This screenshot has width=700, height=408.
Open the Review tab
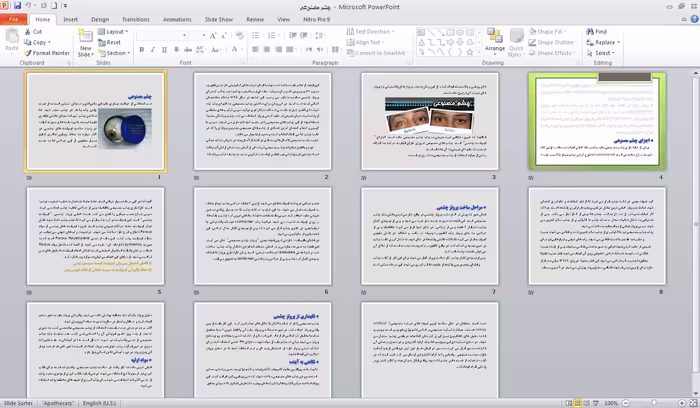tap(255, 19)
